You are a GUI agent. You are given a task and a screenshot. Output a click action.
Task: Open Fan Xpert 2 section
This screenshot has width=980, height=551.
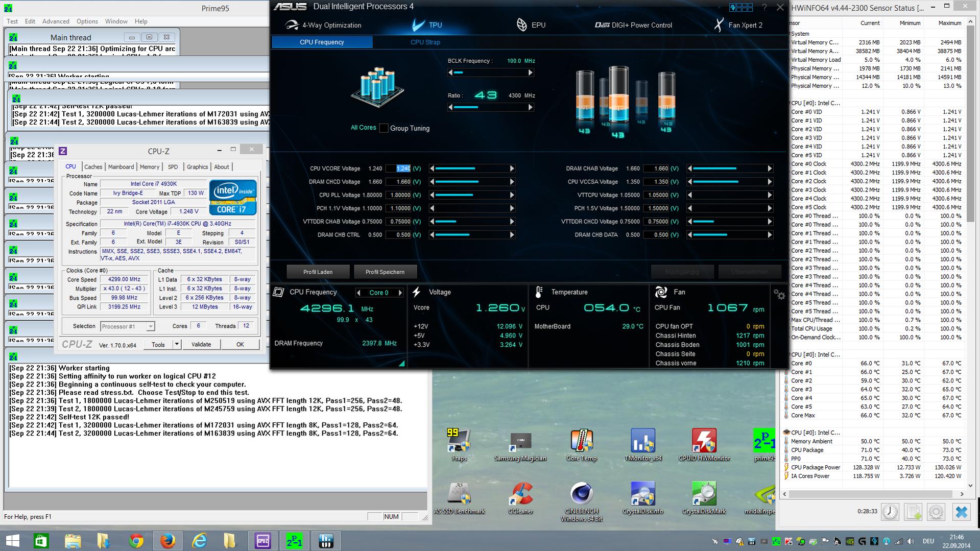coord(738,25)
